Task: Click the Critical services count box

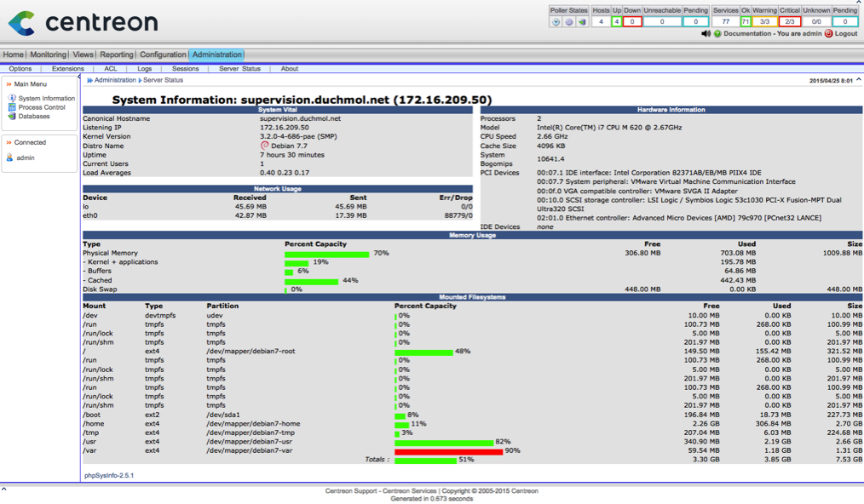Action: (790, 22)
